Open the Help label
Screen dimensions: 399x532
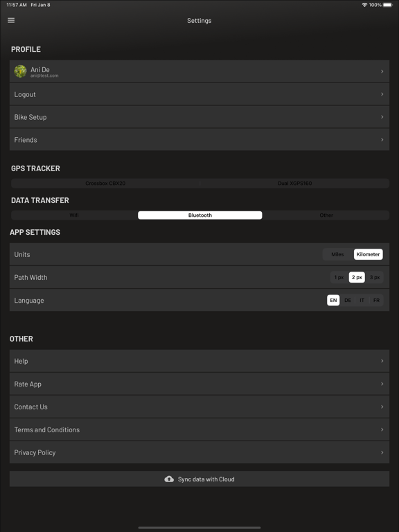(21, 361)
